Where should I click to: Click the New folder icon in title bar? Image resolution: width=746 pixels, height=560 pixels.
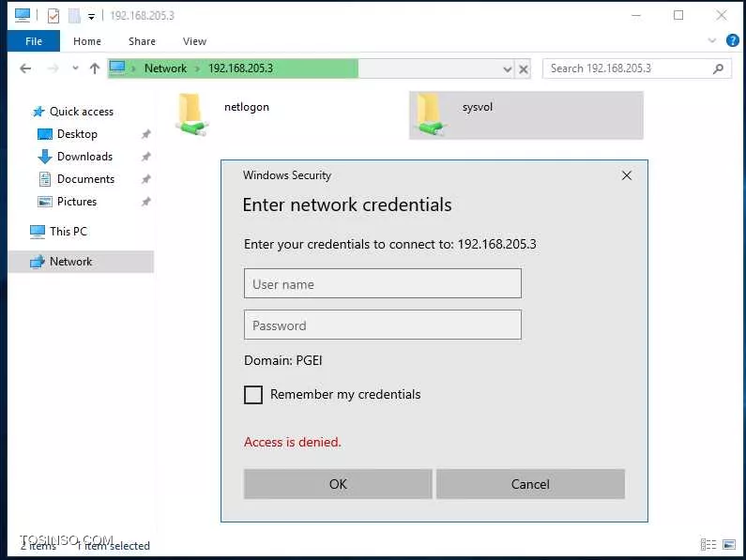pos(74,16)
